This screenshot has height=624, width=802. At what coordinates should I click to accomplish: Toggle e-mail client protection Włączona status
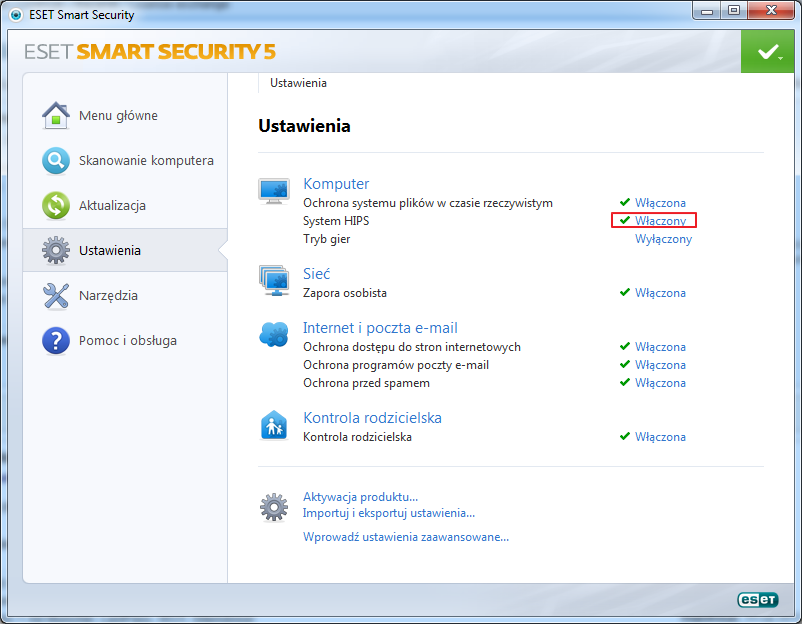tap(660, 365)
